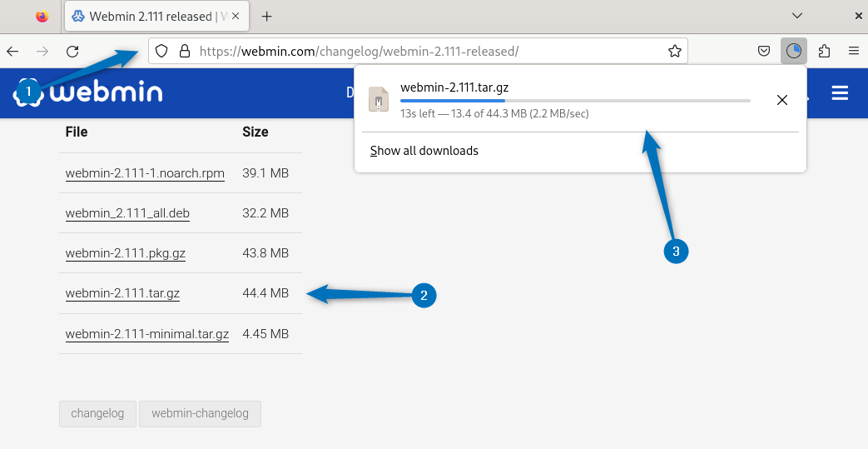The width and height of the screenshot is (868, 449).
Task: Close the Firefox window
Action: pos(858,16)
